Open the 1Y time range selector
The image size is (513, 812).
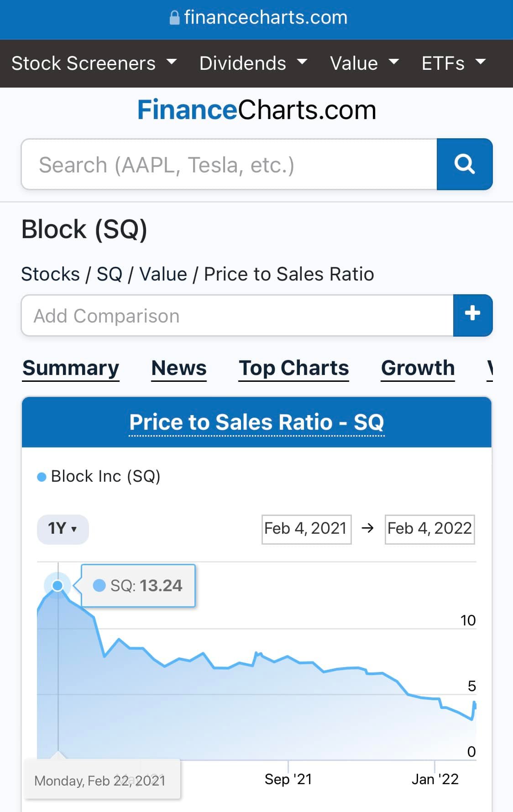63,529
